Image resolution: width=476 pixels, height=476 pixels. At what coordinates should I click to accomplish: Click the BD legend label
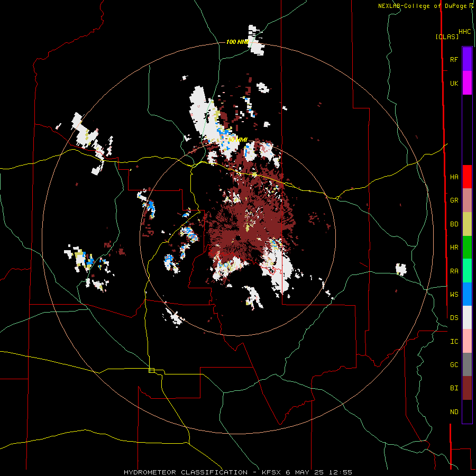[454, 224]
